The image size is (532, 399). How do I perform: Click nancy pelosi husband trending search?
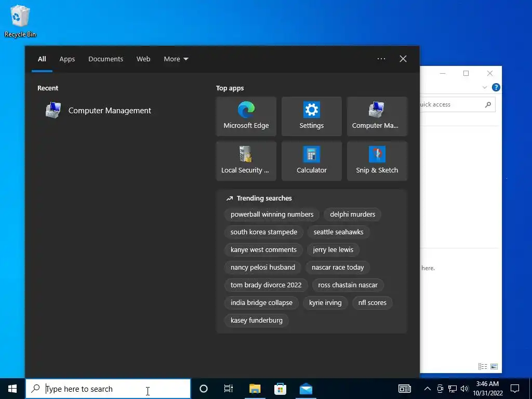point(262,268)
